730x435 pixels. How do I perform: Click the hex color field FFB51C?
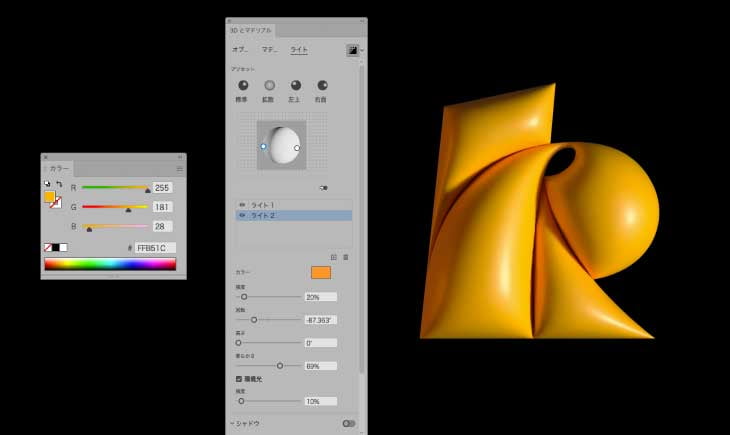[154, 247]
